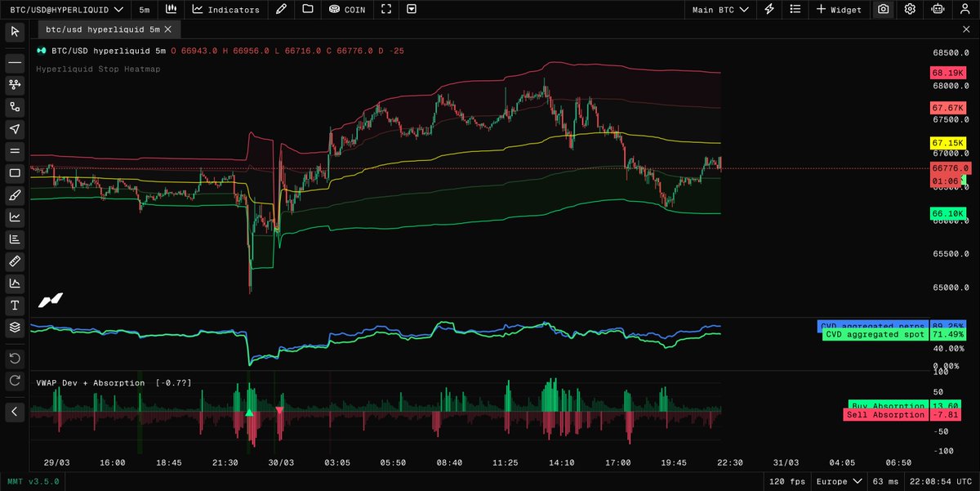Click the pencil edit icon in top bar

pyautogui.click(x=282, y=9)
